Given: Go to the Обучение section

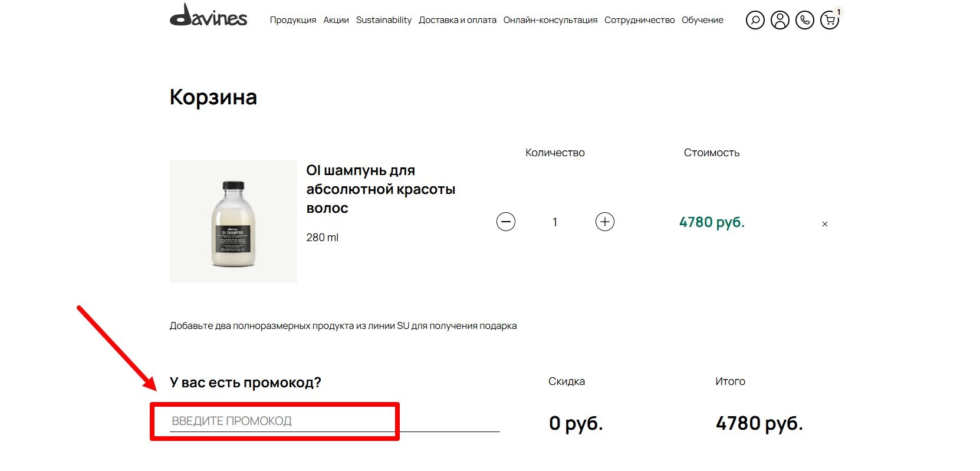Looking at the screenshot, I should [702, 20].
